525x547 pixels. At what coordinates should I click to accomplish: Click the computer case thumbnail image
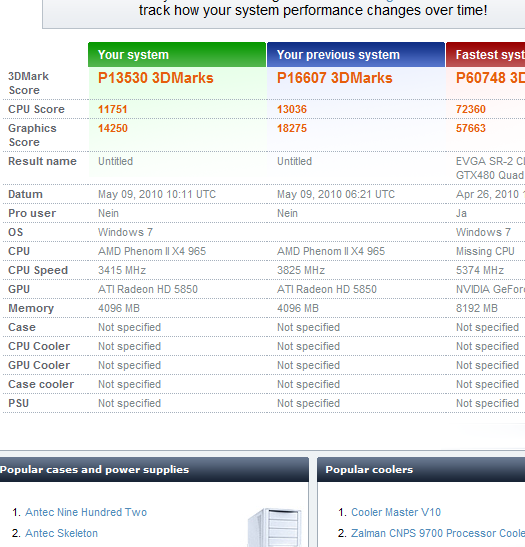pyautogui.click(x=275, y=527)
